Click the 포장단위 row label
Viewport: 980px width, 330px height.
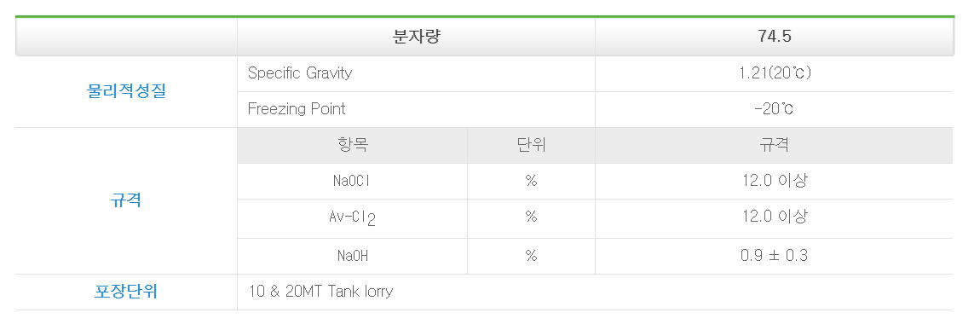tap(126, 292)
